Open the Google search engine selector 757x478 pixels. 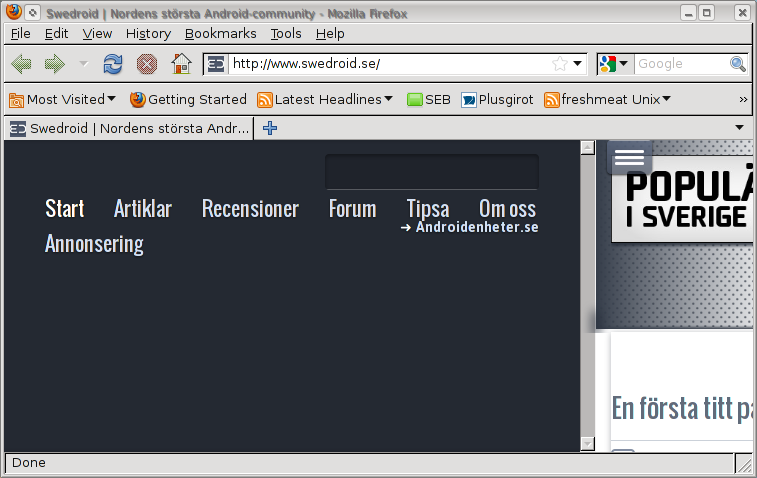614,64
